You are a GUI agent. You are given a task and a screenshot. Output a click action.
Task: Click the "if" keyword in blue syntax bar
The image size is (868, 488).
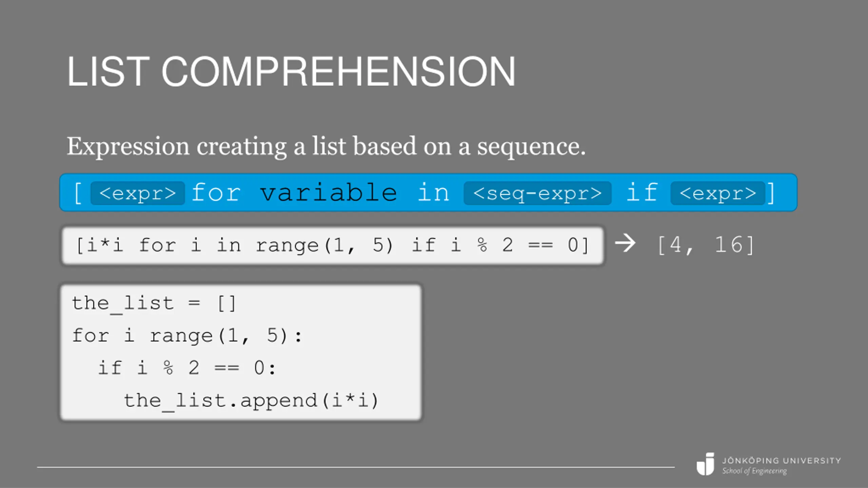(x=642, y=192)
